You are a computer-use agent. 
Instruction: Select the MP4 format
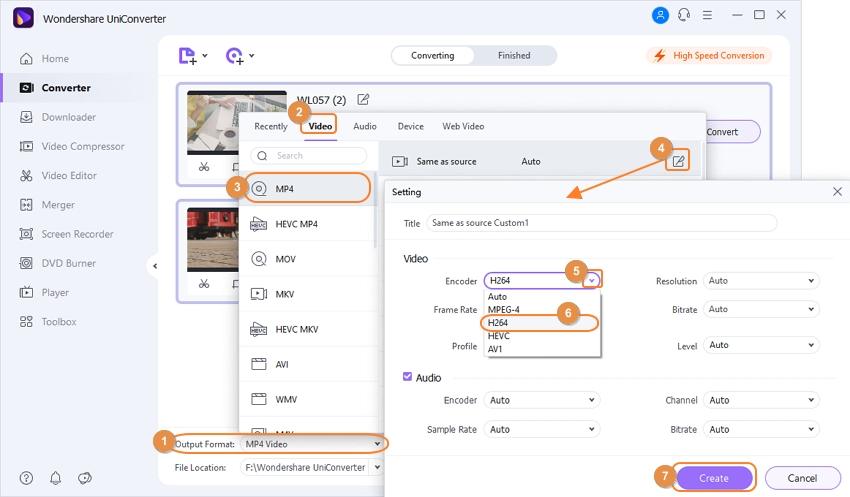point(307,189)
